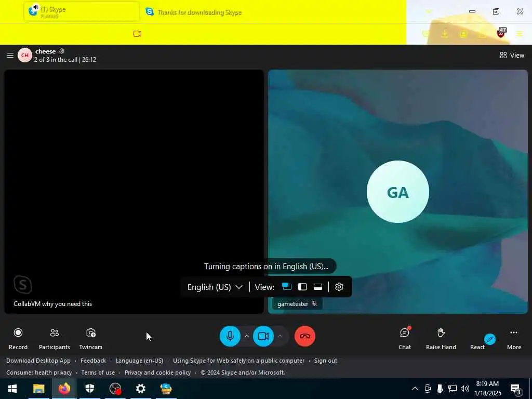Expand camera options chevron

tap(280, 336)
